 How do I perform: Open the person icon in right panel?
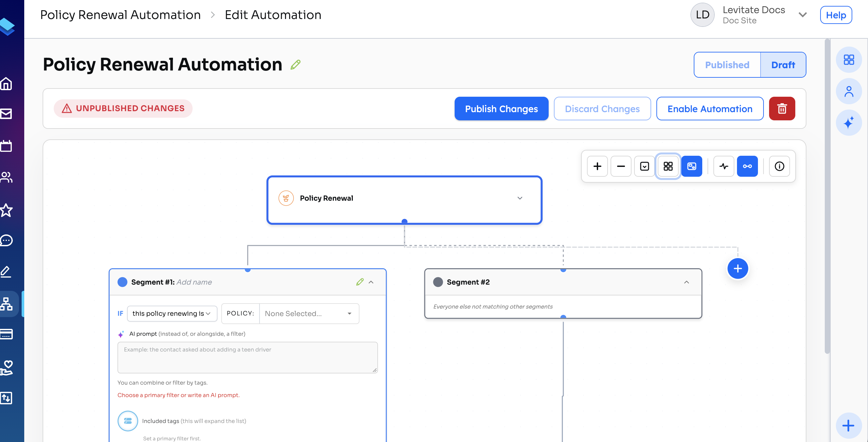848,91
